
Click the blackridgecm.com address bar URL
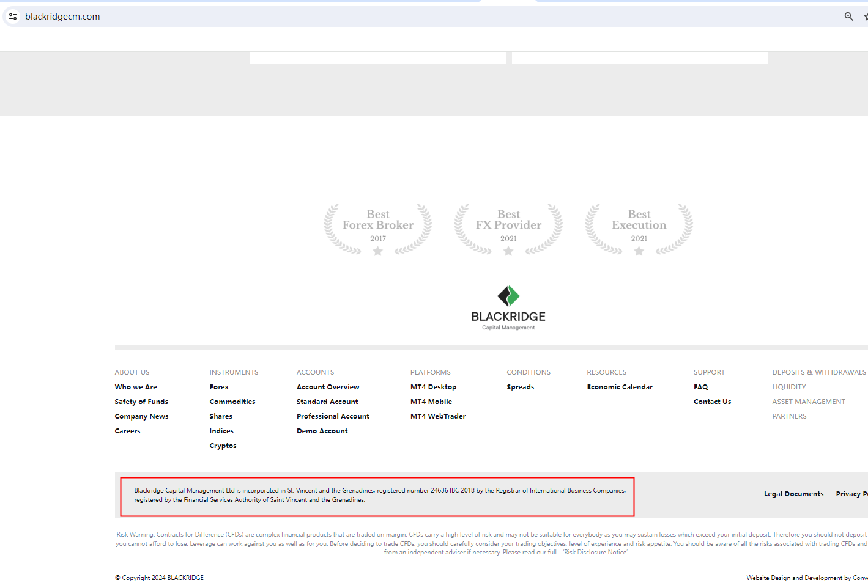pos(62,17)
